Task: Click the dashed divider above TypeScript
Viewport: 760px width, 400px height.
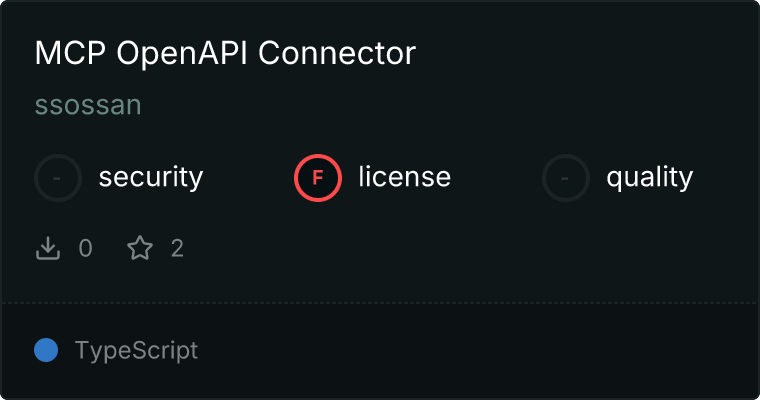Action: tap(380, 302)
